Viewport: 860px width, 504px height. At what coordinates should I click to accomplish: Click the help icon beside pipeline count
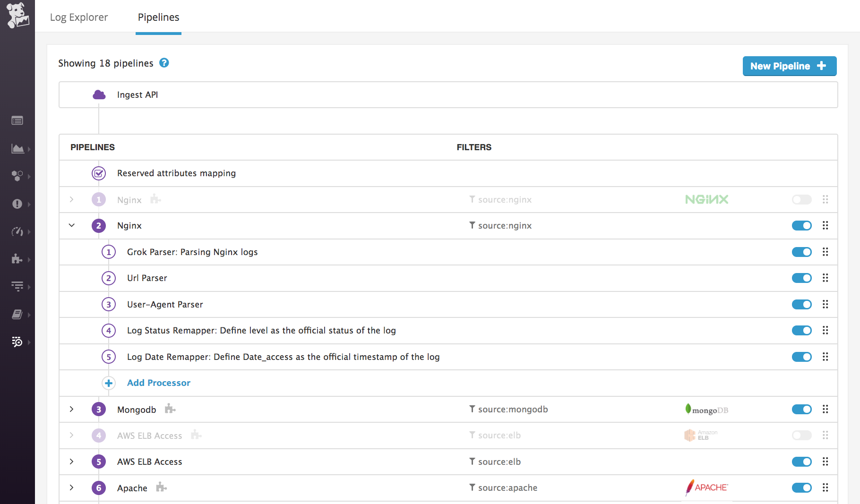click(164, 63)
